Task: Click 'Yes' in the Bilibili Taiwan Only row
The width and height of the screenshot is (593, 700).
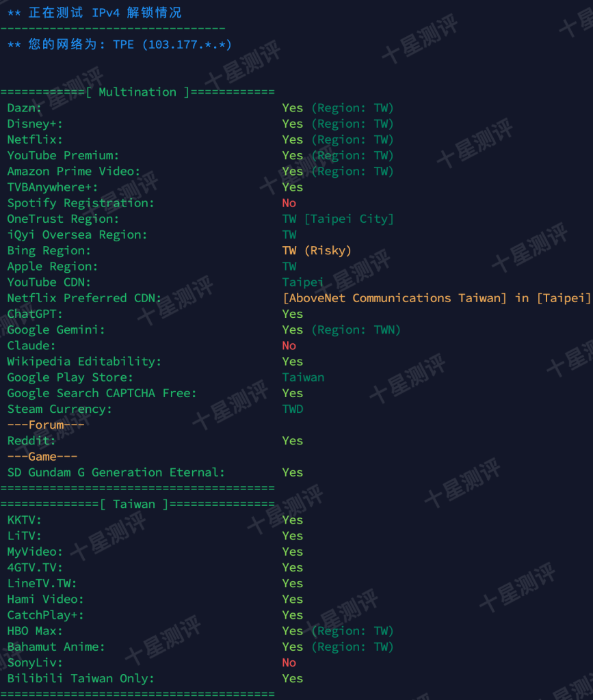Action: click(x=293, y=679)
